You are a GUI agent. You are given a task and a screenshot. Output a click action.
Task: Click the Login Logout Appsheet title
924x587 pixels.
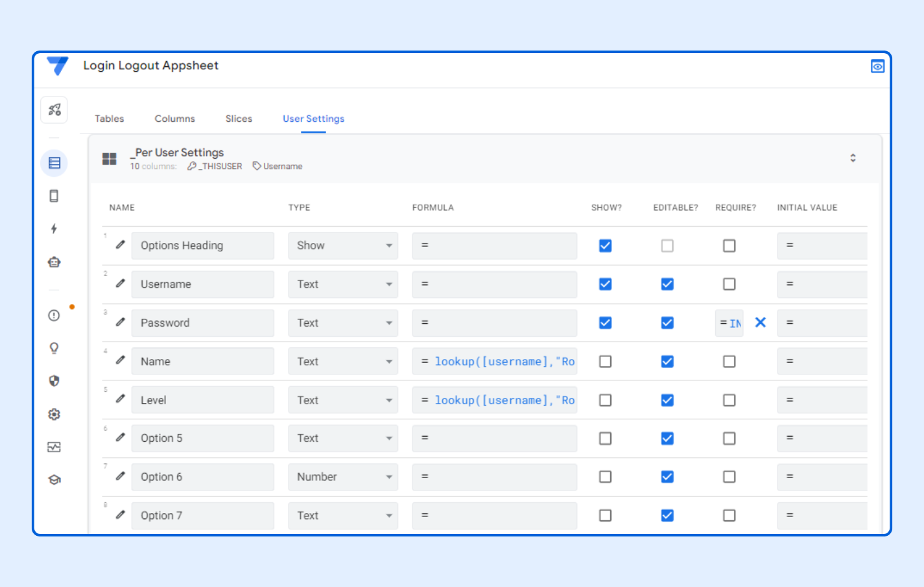150,65
